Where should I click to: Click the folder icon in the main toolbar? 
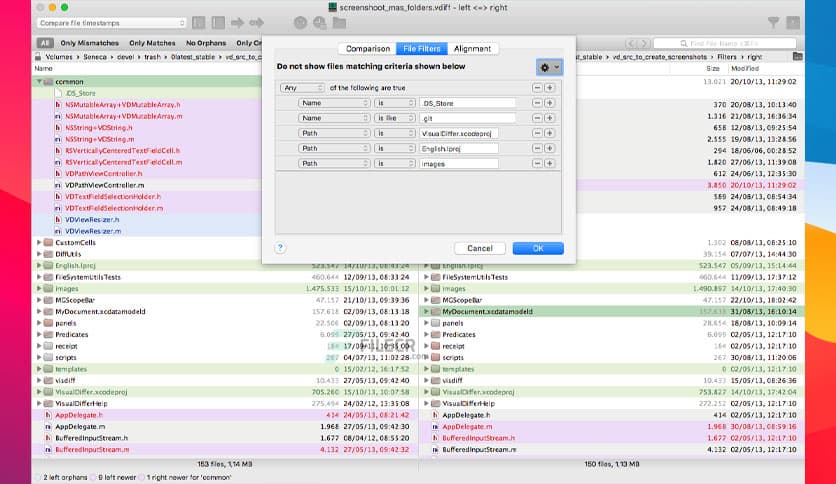[x=339, y=23]
